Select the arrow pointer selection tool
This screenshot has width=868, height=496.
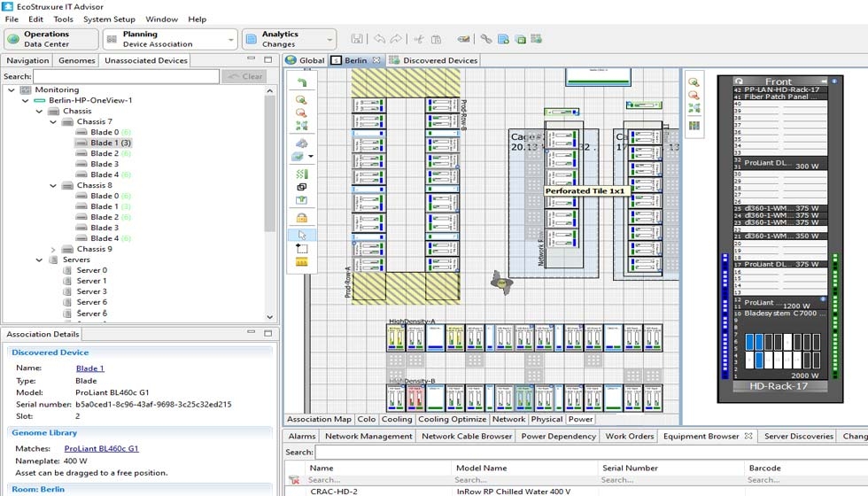click(302, 235)
